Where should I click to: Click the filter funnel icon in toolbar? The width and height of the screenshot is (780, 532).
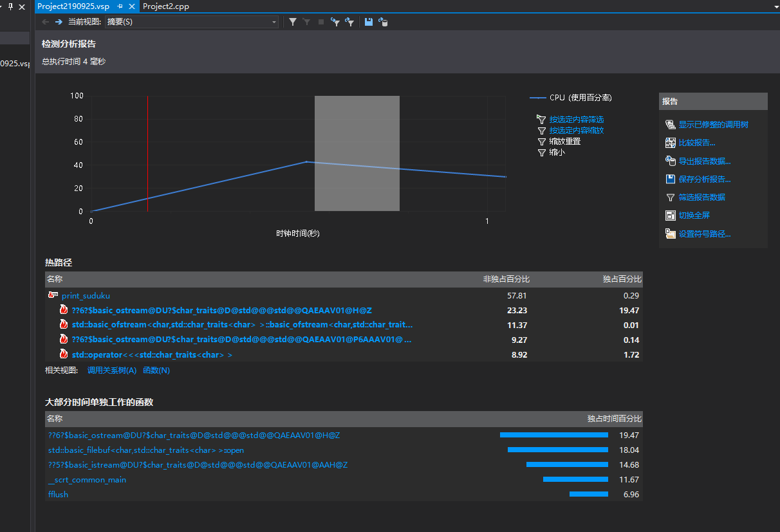[293, 22]
